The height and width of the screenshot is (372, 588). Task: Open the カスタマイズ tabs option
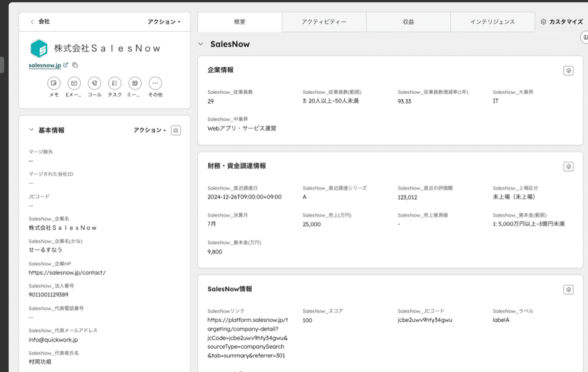[x=562, y=22]
